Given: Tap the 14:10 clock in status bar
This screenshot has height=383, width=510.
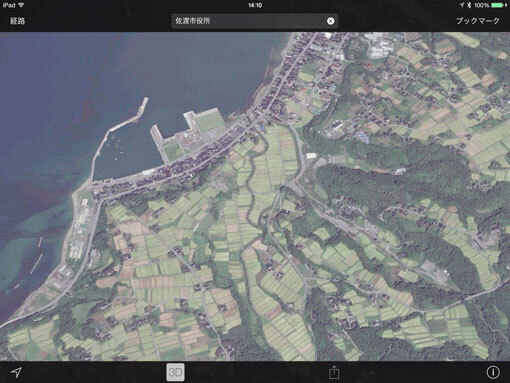Looking at the screenshot, I should 255,5.
